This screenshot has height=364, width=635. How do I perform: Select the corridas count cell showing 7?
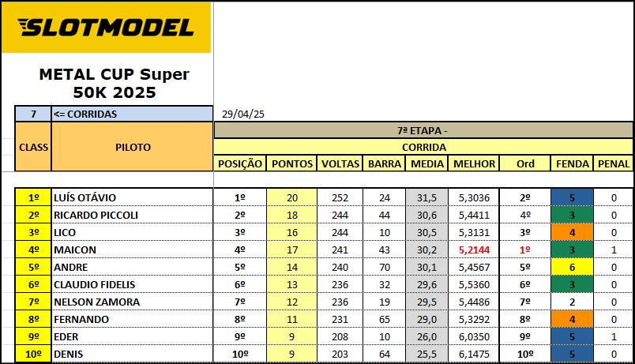click(x=33, y=114)
